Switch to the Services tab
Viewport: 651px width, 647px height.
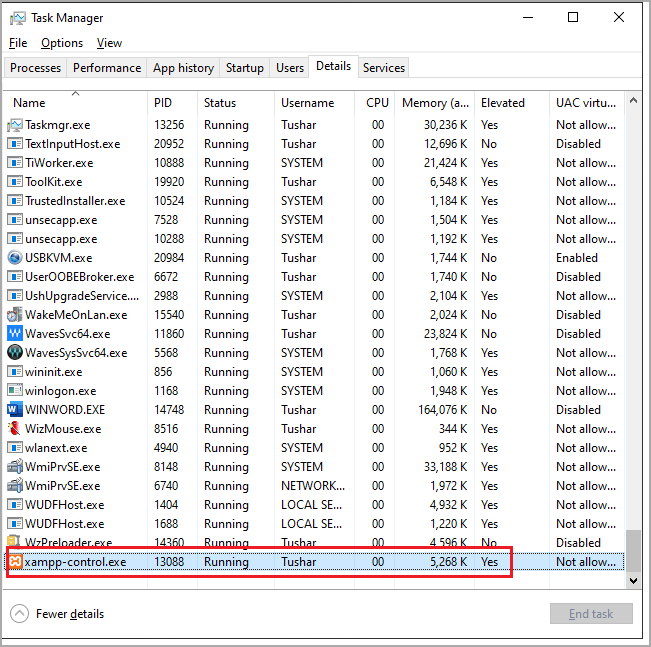[384, 68]
